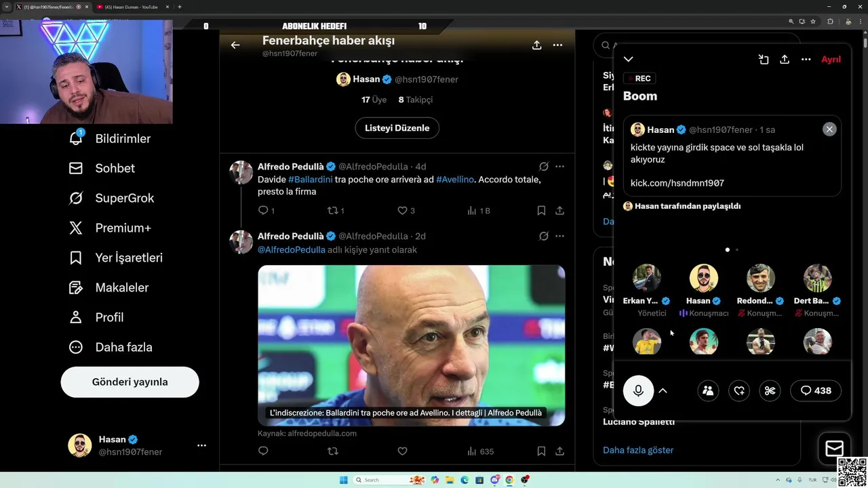Open Daha fazla menu

(111, 347)
